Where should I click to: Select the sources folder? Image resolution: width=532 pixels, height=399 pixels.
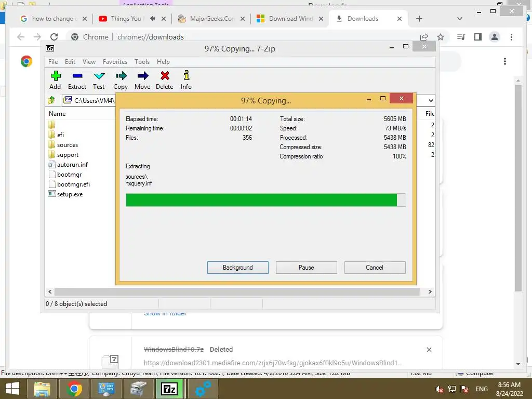pos(68,145)
